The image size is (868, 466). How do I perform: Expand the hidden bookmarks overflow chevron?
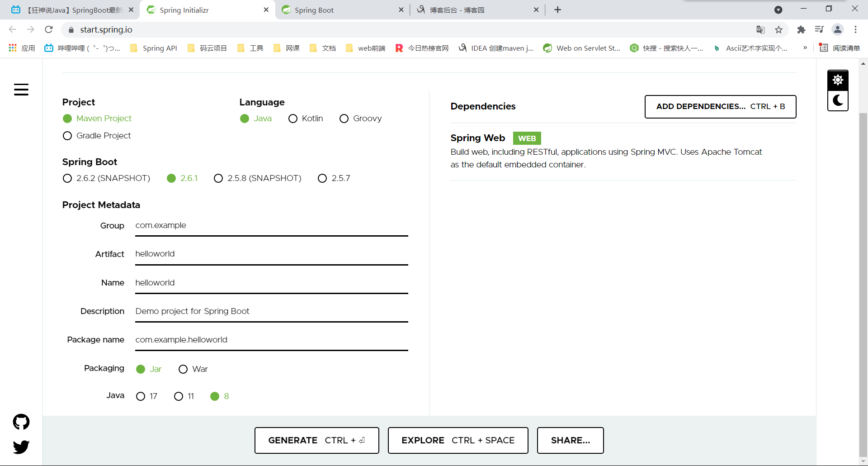(805, 48)
